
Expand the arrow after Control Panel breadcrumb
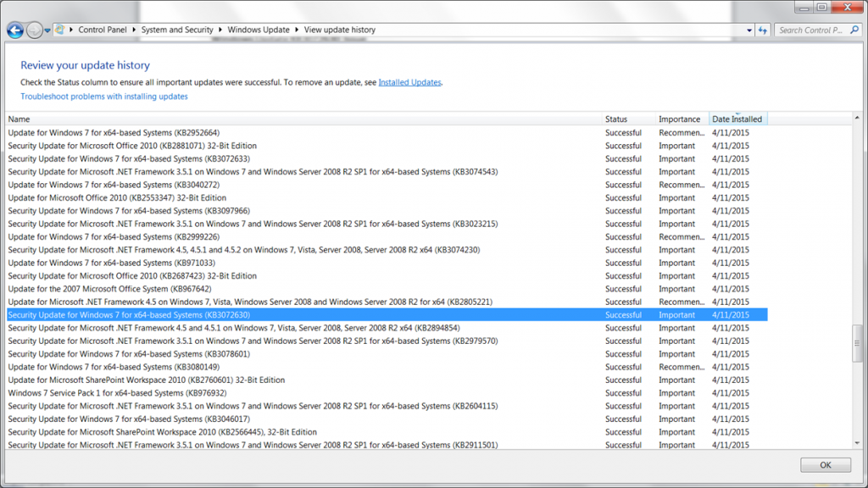coord(135,30)
